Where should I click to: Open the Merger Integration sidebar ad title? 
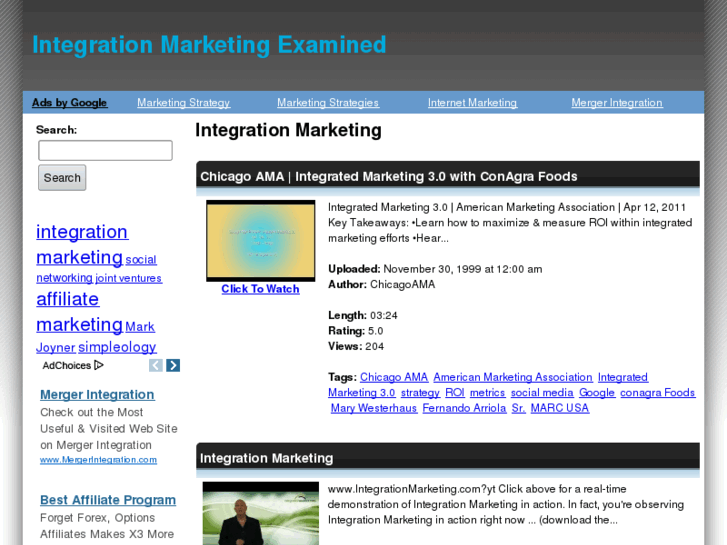[97, 395]
